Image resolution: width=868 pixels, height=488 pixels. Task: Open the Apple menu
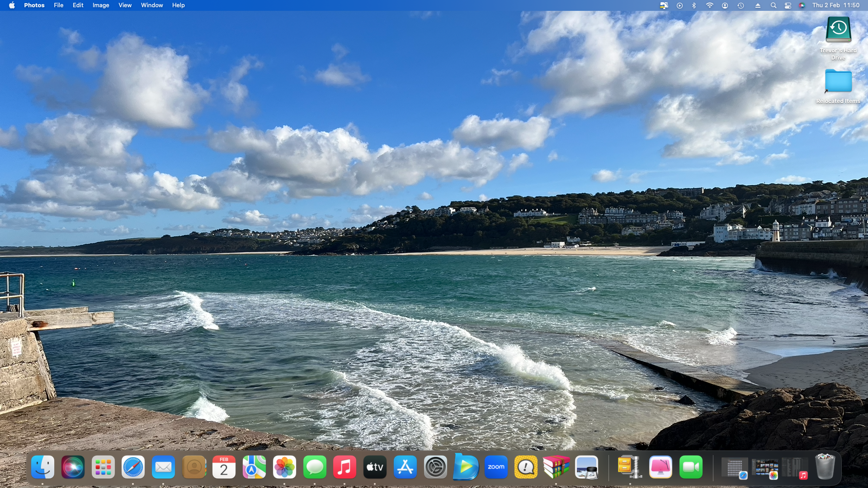click(12, 5)
